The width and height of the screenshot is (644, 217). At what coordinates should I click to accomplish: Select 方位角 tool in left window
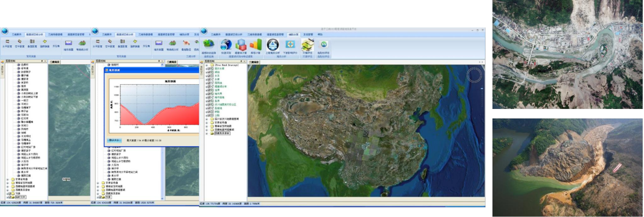pyautogui.click(x=56, y=46)
